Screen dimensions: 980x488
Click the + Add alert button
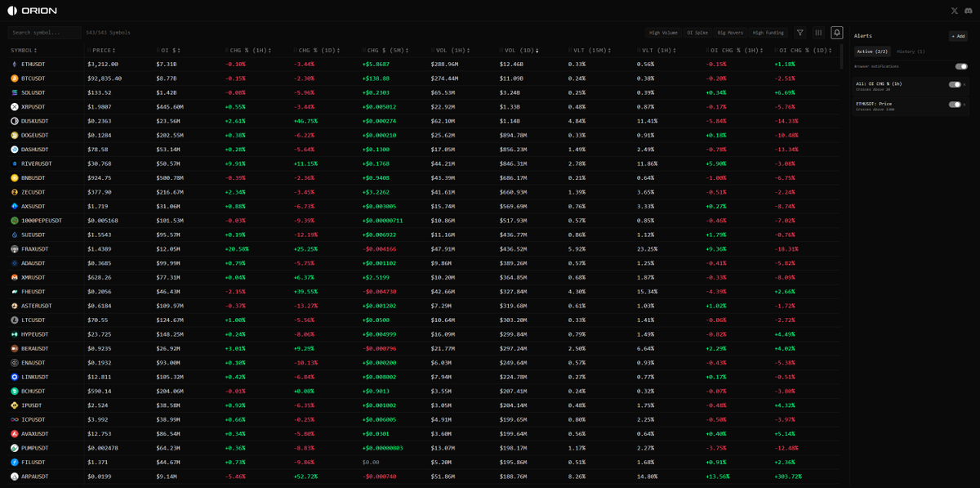[958, 36]
